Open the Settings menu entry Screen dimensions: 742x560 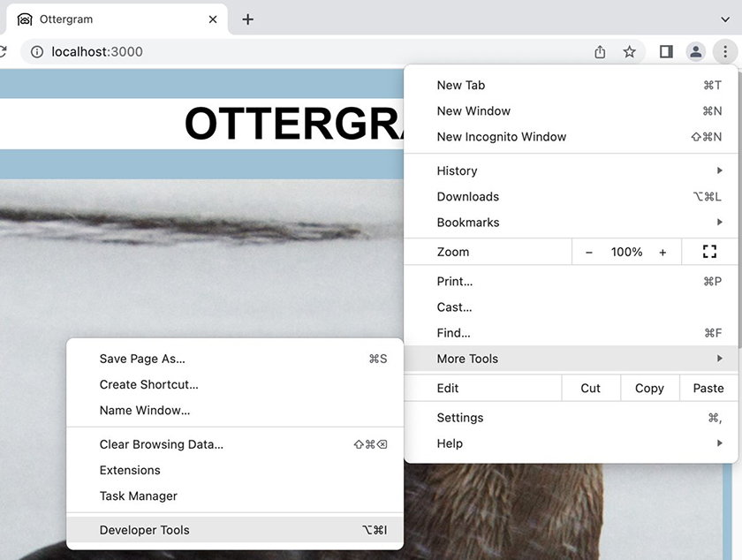coord(462,417)
